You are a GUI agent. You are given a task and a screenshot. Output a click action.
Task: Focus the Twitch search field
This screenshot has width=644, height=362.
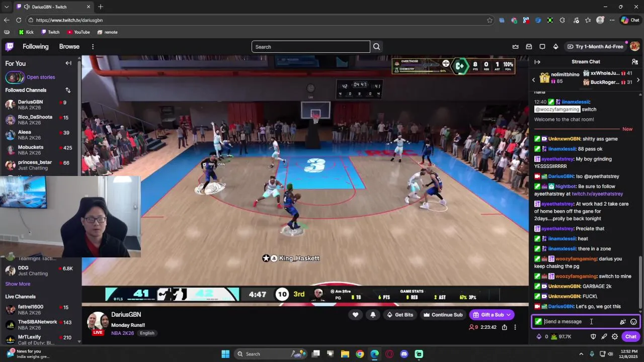[x=310, y=47]
